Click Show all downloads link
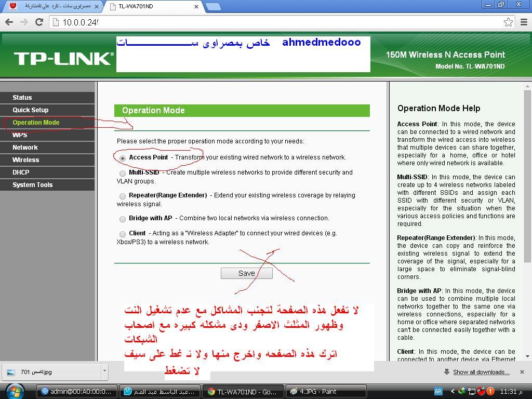Viewport: 532px width, 399px height. [481, 372]
